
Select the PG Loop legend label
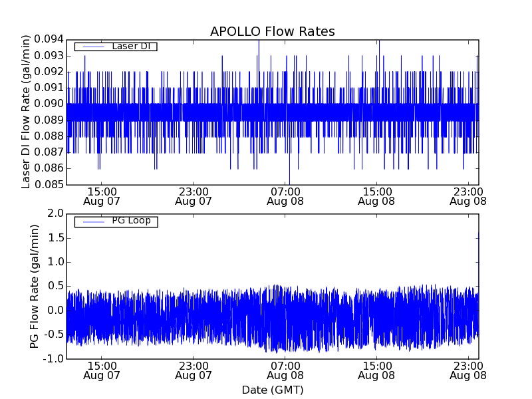pos(131,221)
